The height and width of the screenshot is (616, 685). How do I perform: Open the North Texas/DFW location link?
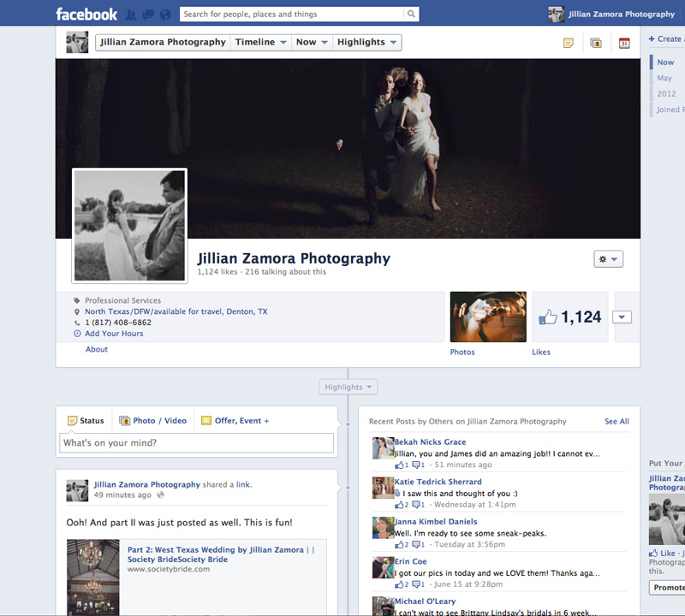point(176,311)
